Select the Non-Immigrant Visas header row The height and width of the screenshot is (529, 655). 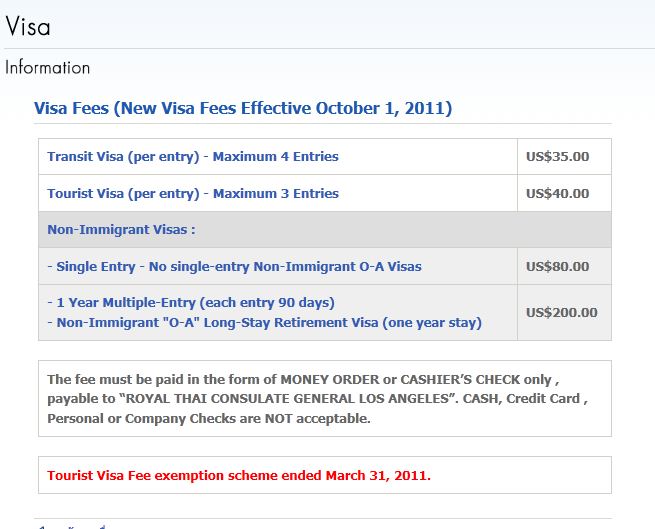point(325,230)
